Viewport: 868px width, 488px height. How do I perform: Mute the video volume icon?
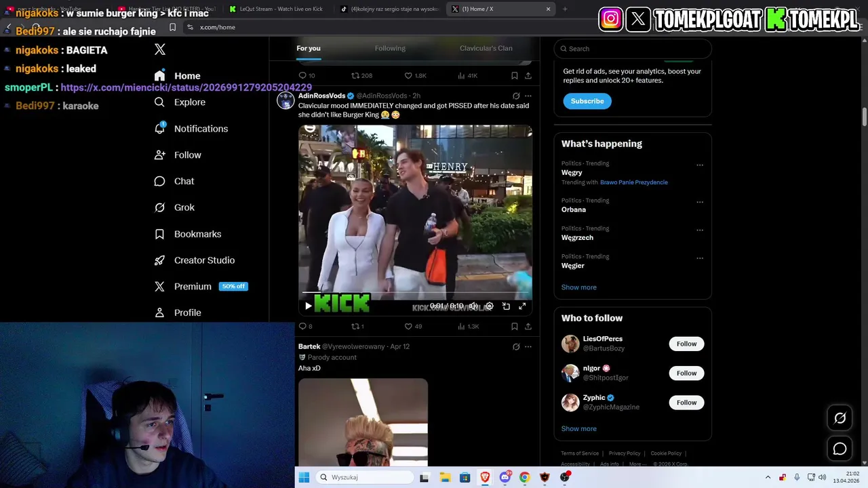[x=473, y=306]
